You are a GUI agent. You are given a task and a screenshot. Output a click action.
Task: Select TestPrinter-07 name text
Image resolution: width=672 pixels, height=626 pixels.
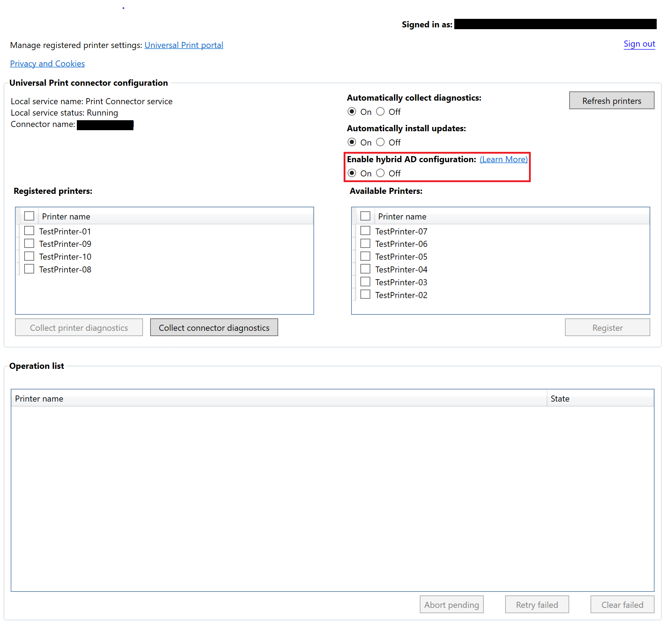(x=401, y=232)
